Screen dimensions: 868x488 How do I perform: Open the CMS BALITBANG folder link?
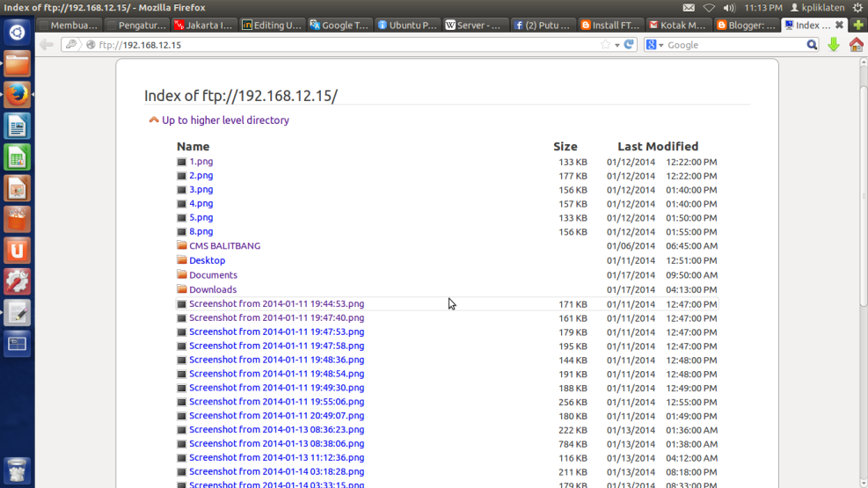(224, 246)
